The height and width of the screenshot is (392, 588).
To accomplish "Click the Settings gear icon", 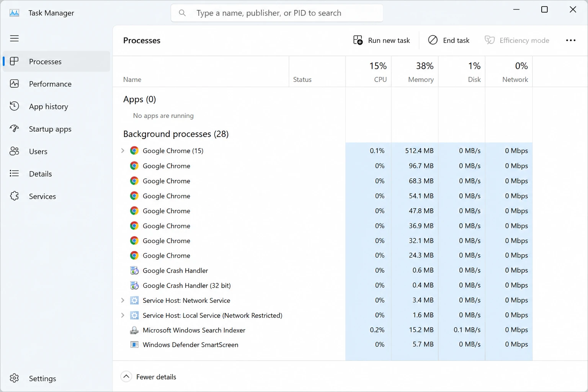I will 14,378.
